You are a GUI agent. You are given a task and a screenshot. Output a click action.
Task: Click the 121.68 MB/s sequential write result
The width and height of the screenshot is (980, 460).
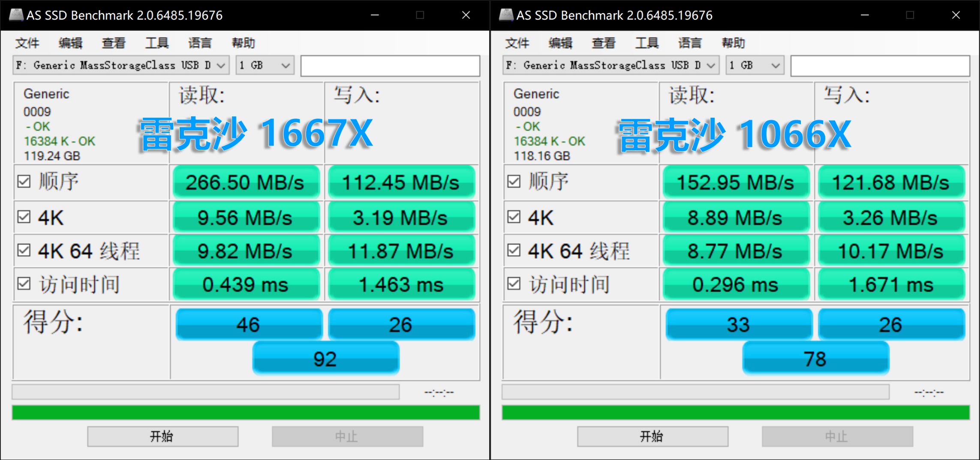click(892, 182)
